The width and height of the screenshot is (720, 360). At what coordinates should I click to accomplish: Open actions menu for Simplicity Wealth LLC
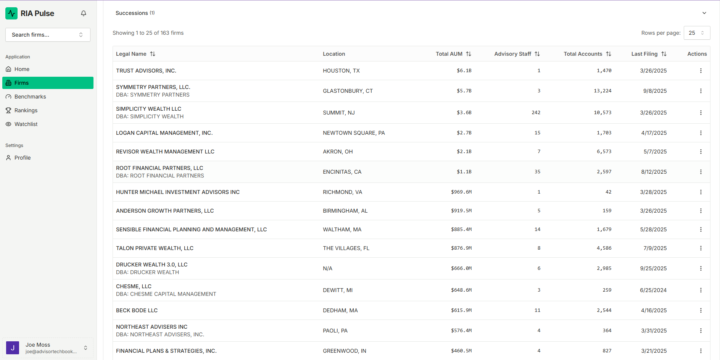pos(701,112)
